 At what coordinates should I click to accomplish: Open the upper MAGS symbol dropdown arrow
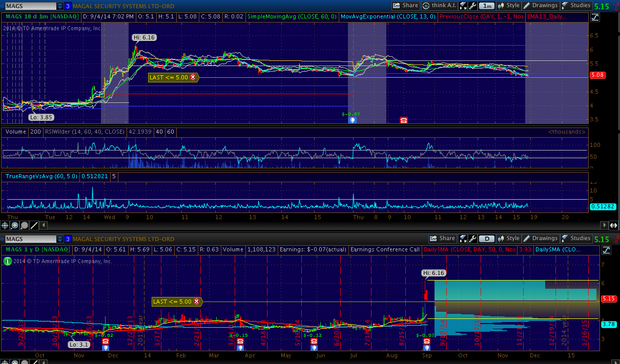click(x=60, y=6)
